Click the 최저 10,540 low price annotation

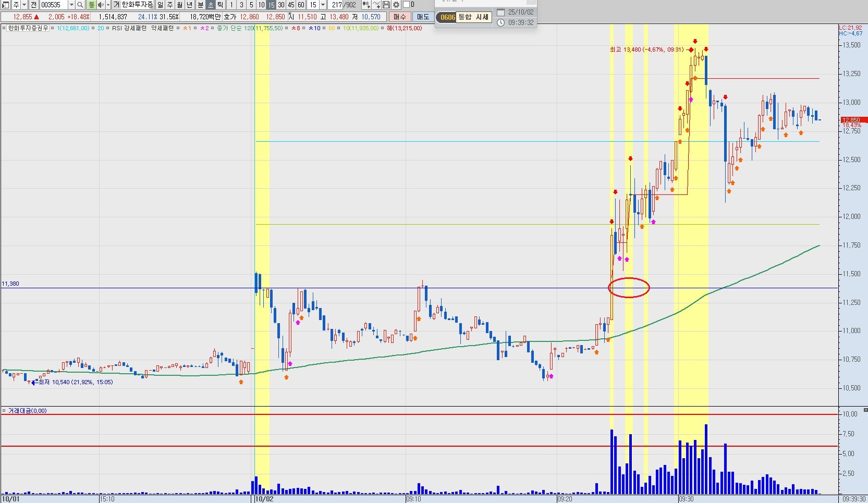coord(76,382)
